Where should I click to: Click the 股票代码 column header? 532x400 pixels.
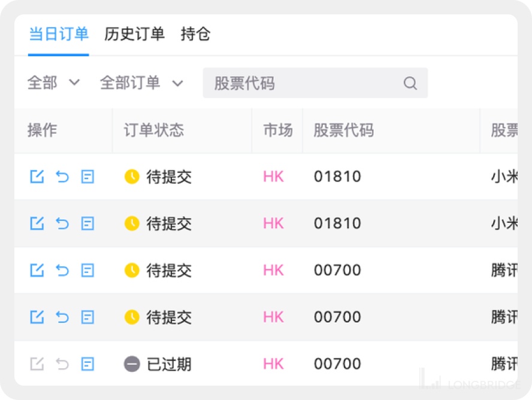(x=344, y=131)
